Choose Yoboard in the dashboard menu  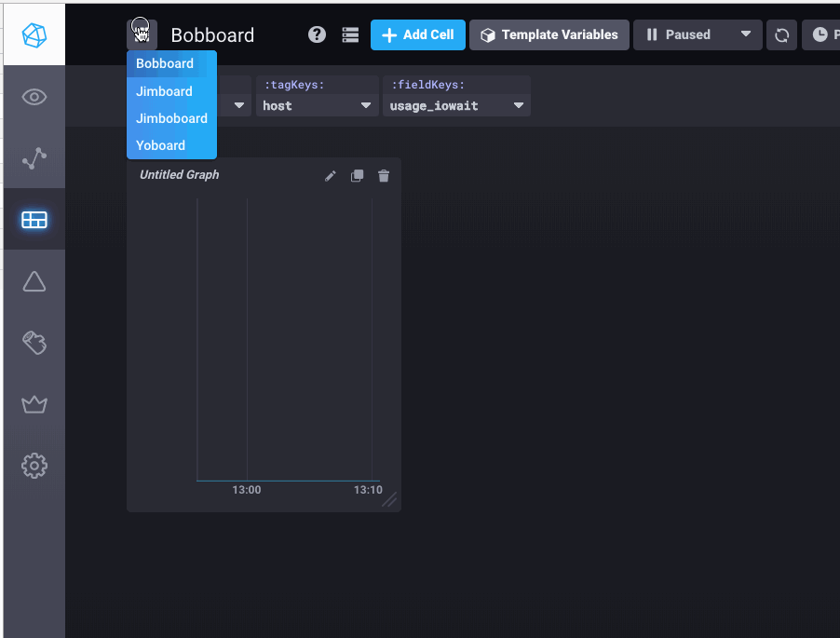coord(160,144)
